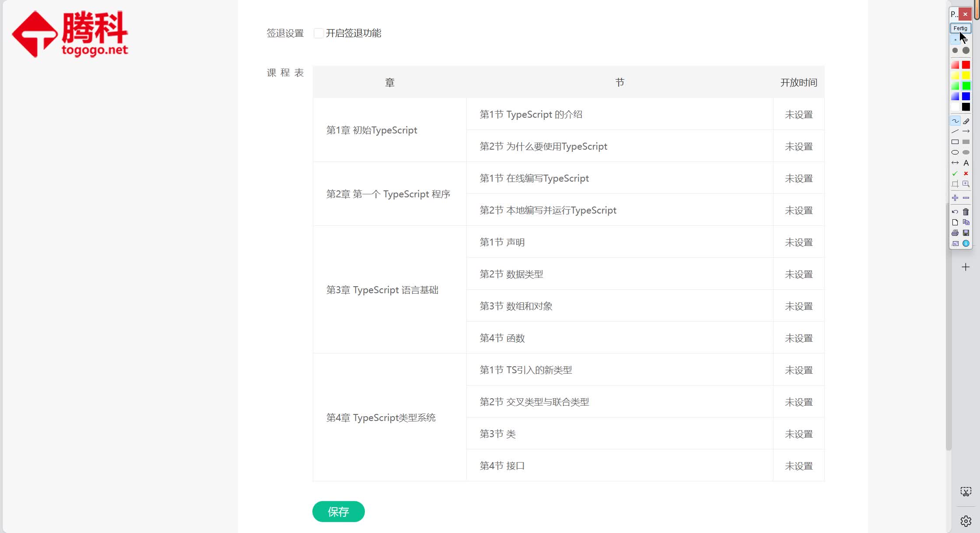
Task: Click the pen toolbar options card icon
Action: (955, 243)
